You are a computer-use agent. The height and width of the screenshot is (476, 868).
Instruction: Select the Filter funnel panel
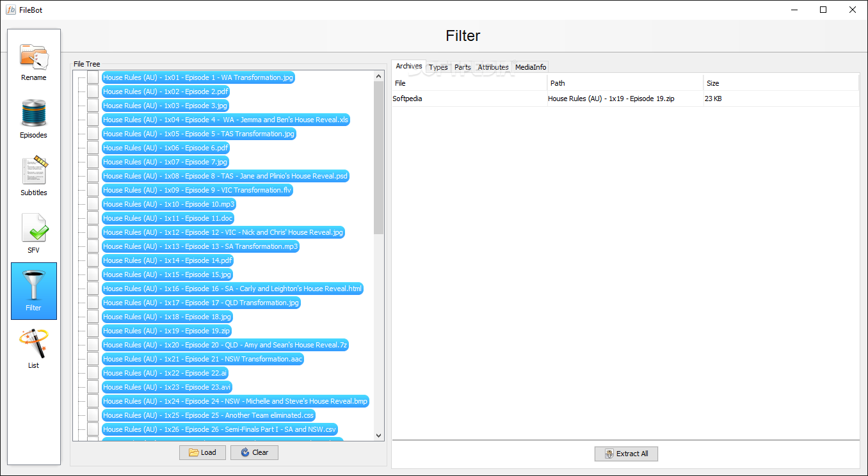[34, 291]
